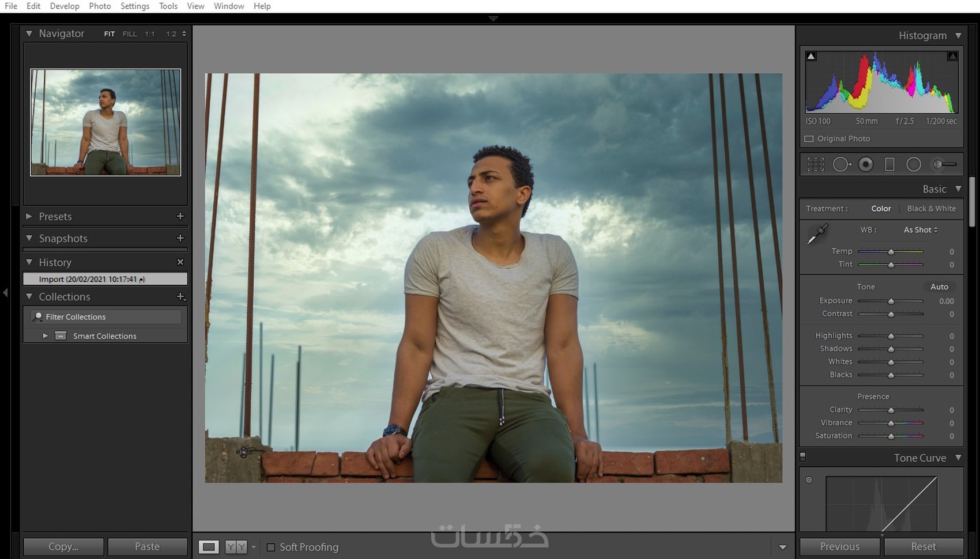Open the Settings menu

pos(135,6)
